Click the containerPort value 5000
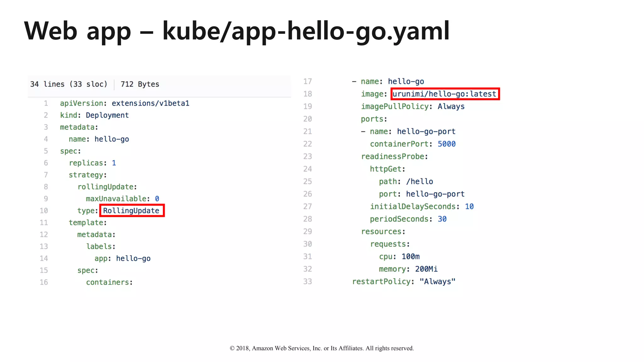 click(447, 144)
